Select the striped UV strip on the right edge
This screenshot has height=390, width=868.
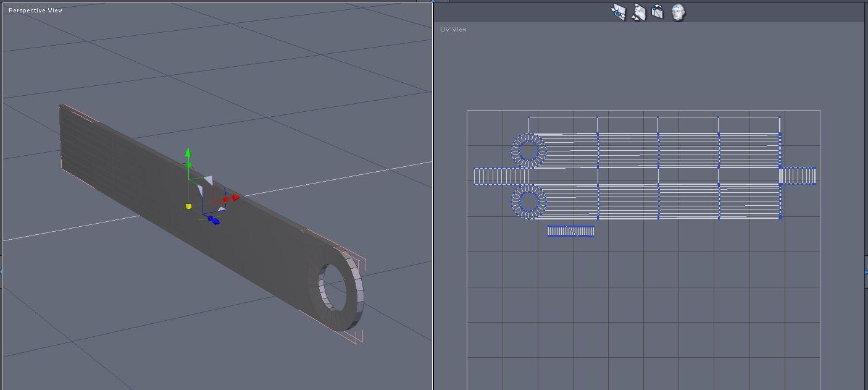[798, 176]
